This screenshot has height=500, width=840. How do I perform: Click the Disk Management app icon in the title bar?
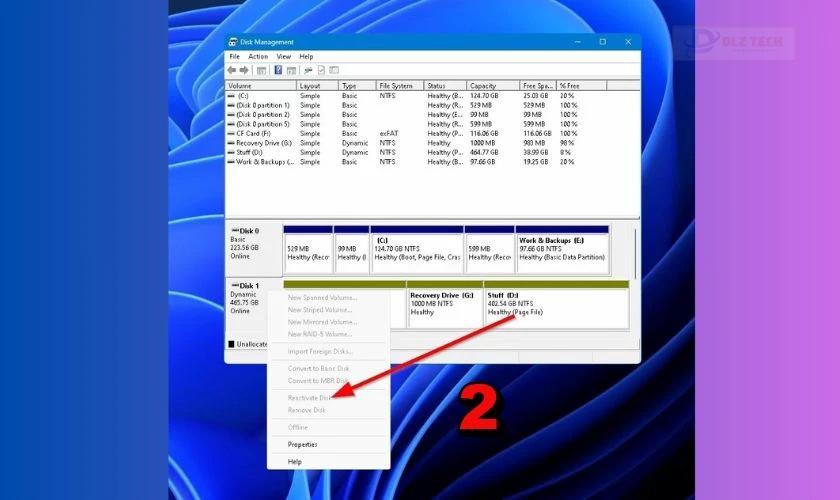[233, 42]
